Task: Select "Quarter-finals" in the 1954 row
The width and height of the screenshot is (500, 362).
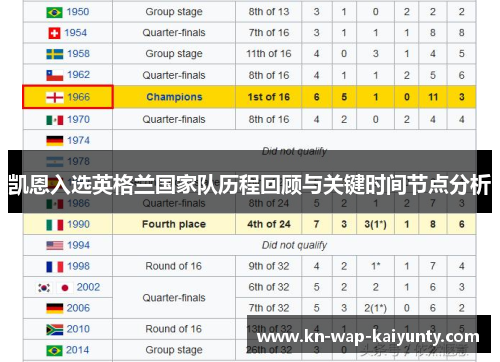Action: click(x=174, y=33)
